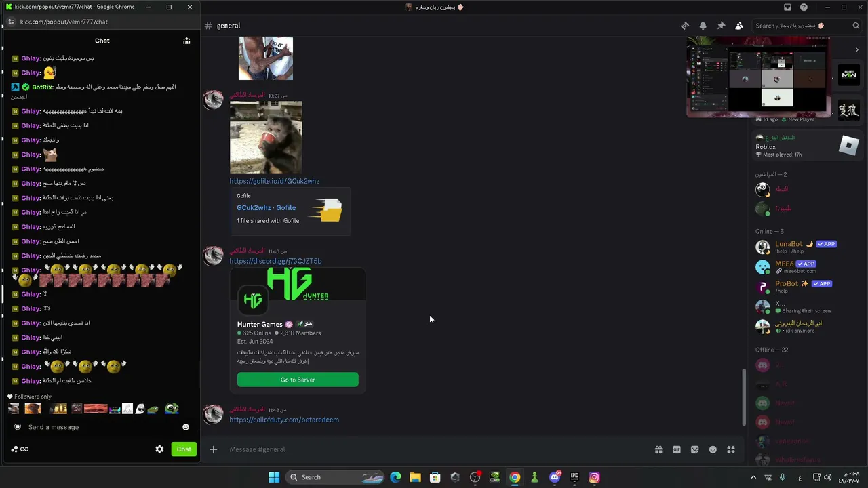Open Discord from the taskbar
This screenshot has height=488, width=868.
555,477
